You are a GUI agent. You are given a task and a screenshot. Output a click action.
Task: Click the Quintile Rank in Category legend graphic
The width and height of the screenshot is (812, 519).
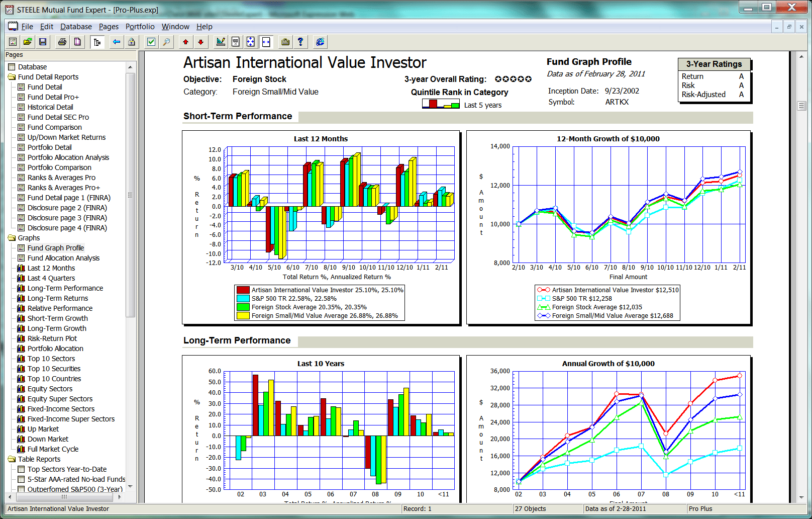[441, 104]
